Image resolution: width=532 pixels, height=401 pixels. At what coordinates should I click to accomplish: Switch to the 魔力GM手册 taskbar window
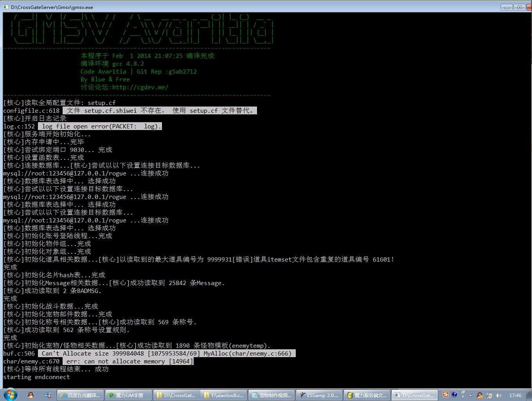[128, 395]
